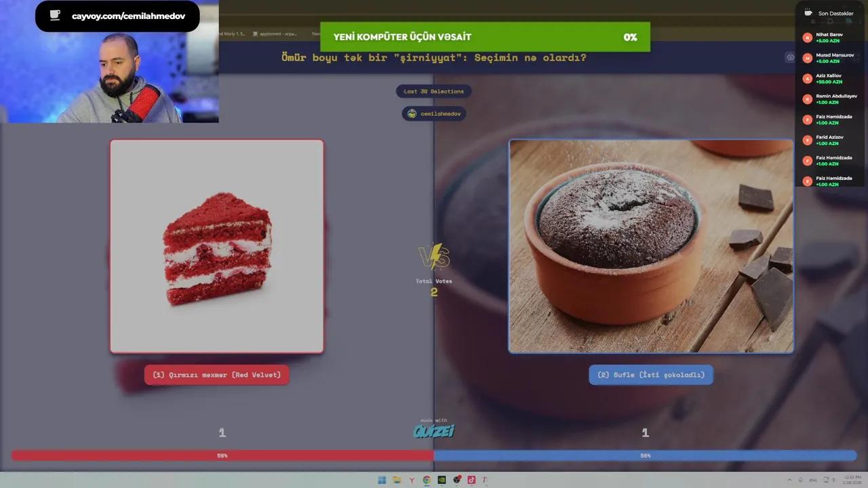This screenshot has height=488, width=868.
Task: Click Aziz Xəlilov's avatar circle
Action: [x=807, y=79]
